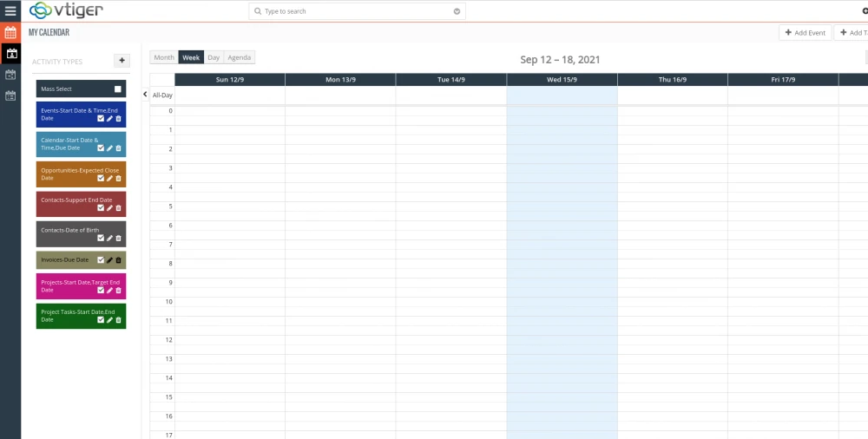Viewport: 868px width, 439px height.
Task: Open the hamburger main menu
Action: 10,11
